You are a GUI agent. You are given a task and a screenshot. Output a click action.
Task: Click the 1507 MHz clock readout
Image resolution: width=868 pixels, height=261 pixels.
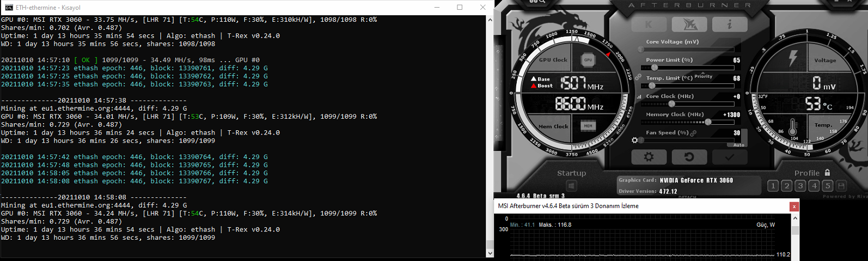(x=582, y=83)
